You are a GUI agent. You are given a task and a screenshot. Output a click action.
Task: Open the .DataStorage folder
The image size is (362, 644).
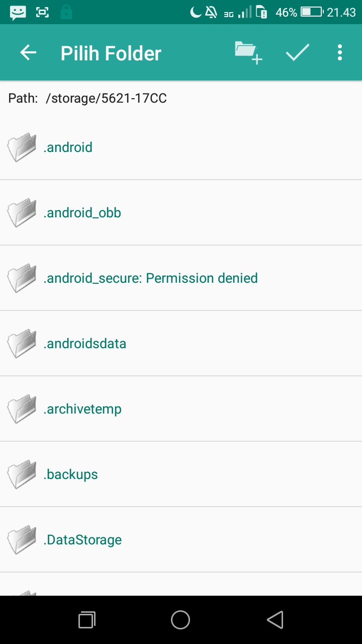[82, 540]
